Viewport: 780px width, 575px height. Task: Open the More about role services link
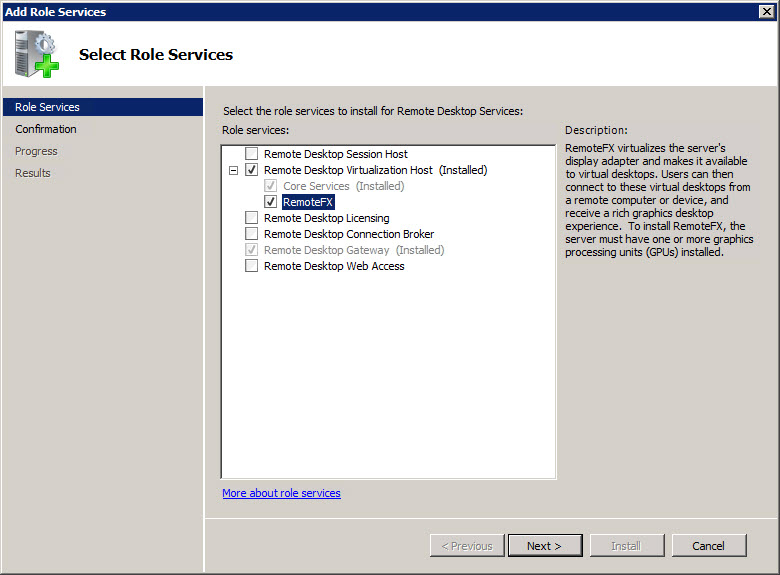(282, 493)
